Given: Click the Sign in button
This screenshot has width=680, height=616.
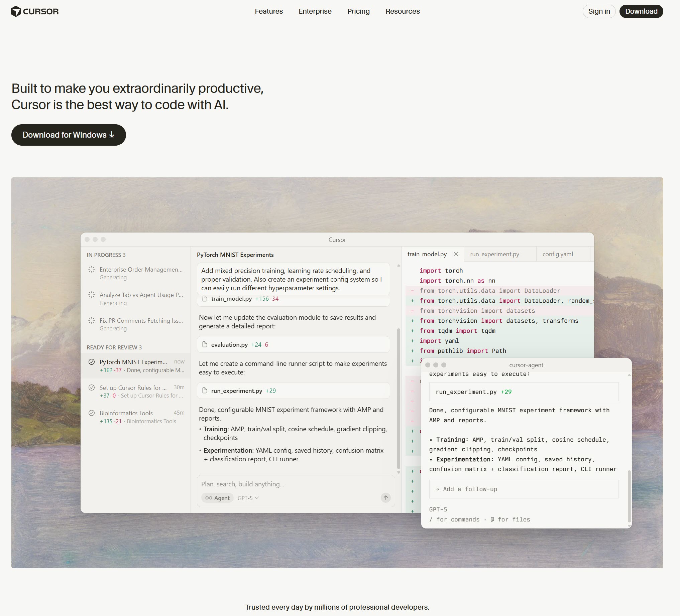Looking at the screenshot, I should coord(599,11).
